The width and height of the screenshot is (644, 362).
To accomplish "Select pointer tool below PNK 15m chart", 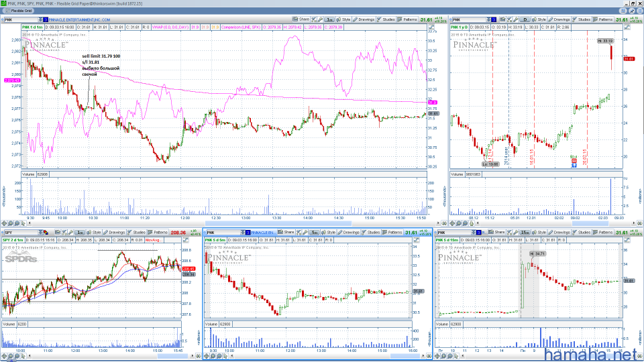I will coord(457,356).
